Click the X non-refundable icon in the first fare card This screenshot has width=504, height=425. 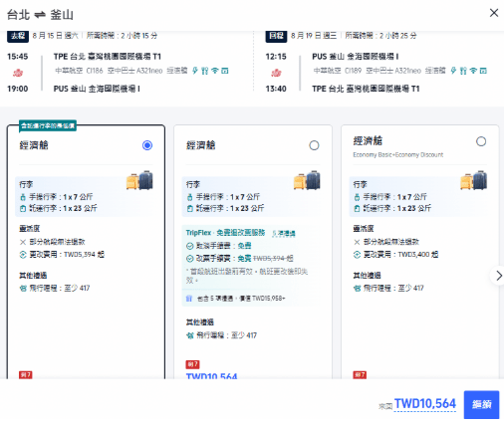tap(23, 242)
